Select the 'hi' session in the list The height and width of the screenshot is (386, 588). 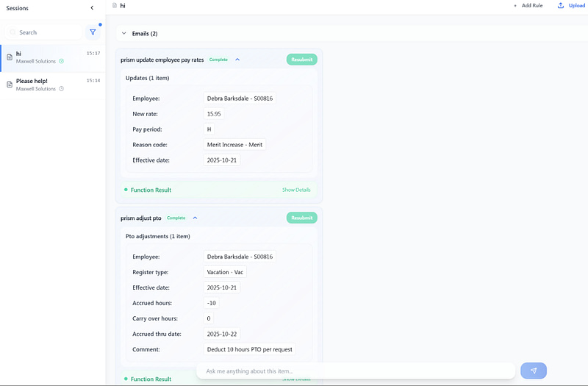pyautogui.click(x=51, y=57)
